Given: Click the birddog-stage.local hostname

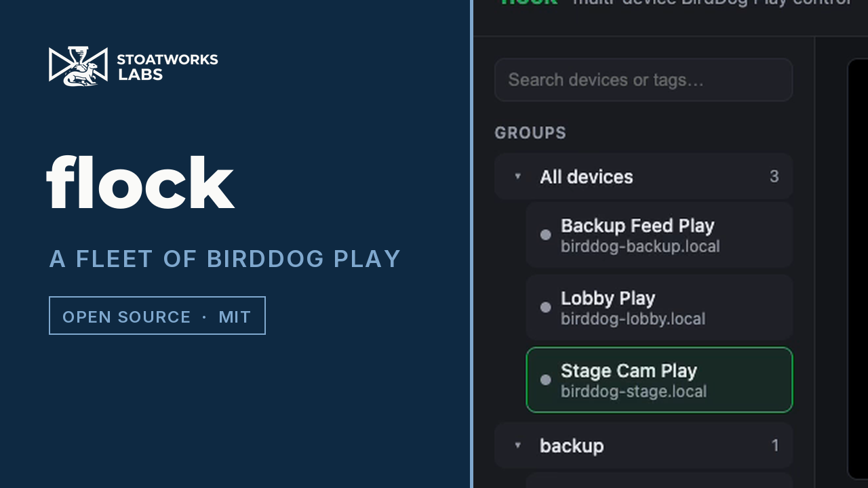Looking at the screenshot, I should (633, 392).
